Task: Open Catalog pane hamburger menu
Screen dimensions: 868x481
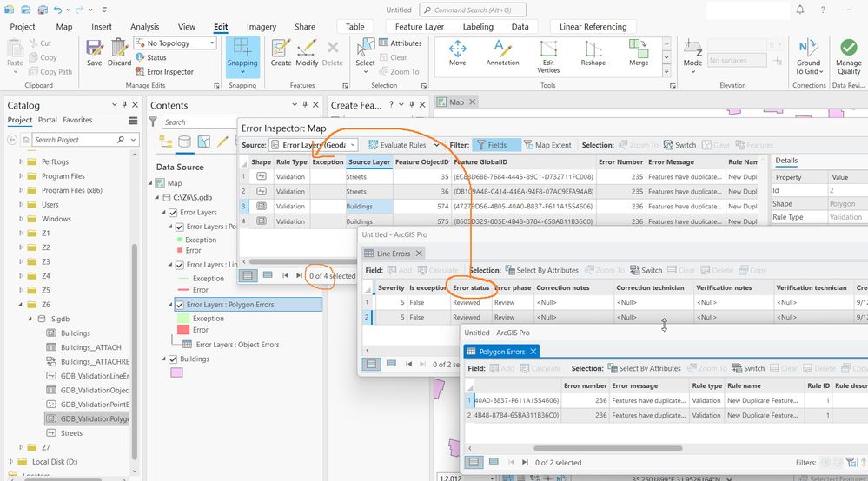Action: click(133, 121)
